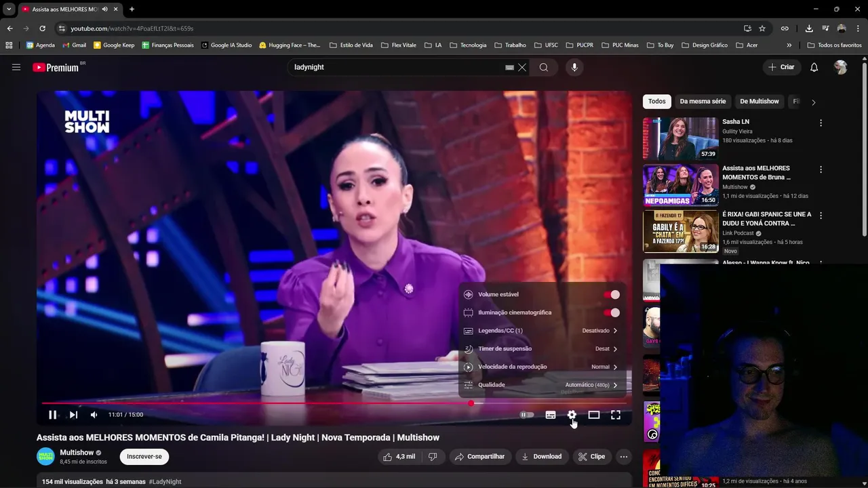Open Sasha LN video thumbnail
The width and height of the screenshot is (868, 488).
[680, 138]
